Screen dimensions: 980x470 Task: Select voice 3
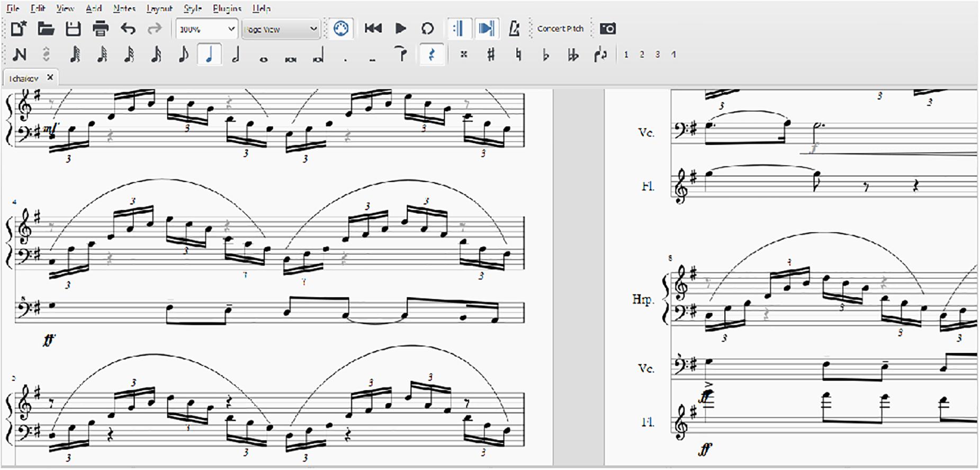tap(658, 55)
